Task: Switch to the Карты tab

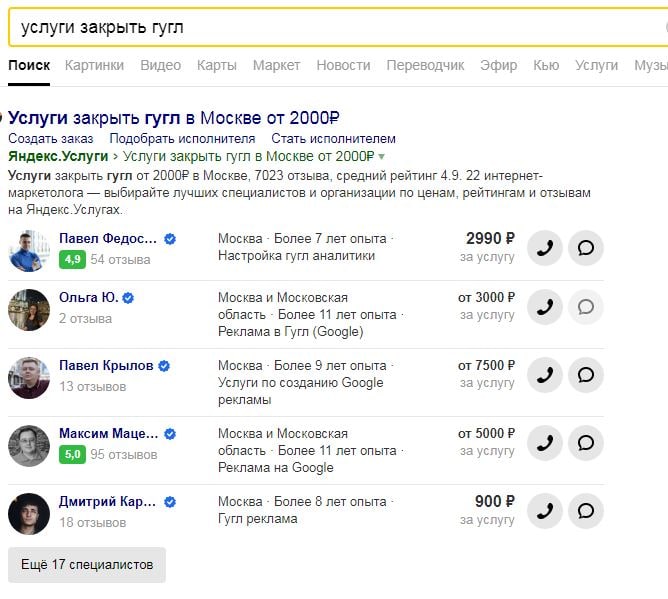Action: coord(216,65)
